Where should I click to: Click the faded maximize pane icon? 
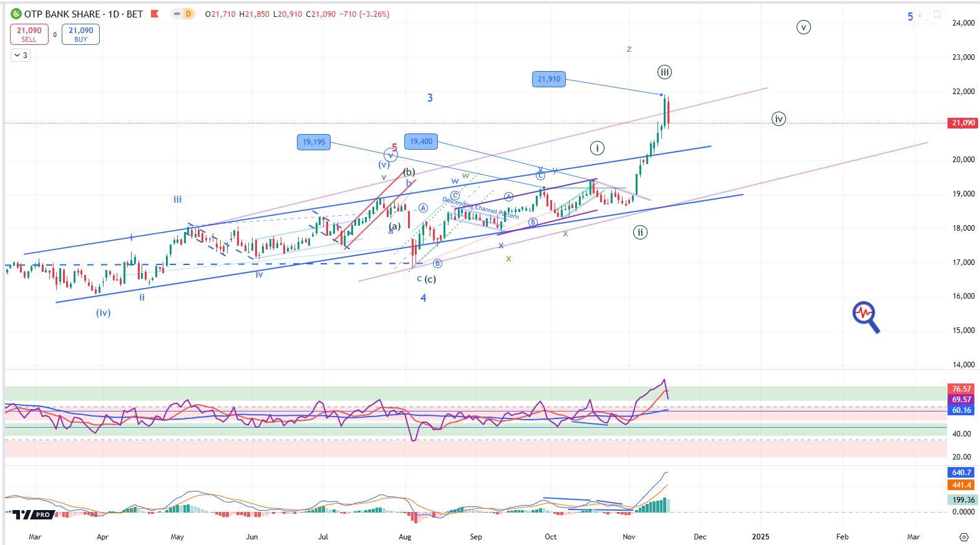tap(937, 14)
